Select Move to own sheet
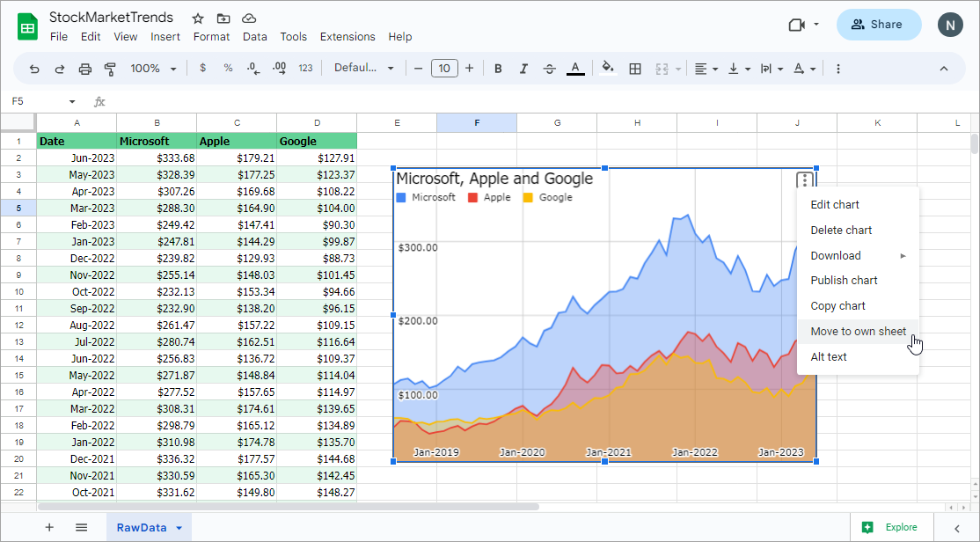This screenshot has height=542, width=980. click(858, 332)
